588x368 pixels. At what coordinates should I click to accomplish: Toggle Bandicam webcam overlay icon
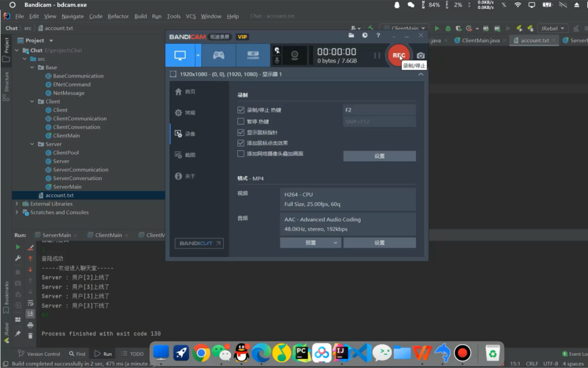pyautogui.click(x=294, y=55)
